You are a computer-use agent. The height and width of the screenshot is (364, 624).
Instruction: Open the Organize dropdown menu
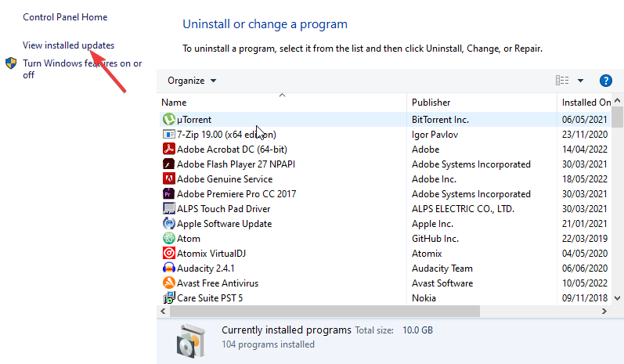coord(192,81)
